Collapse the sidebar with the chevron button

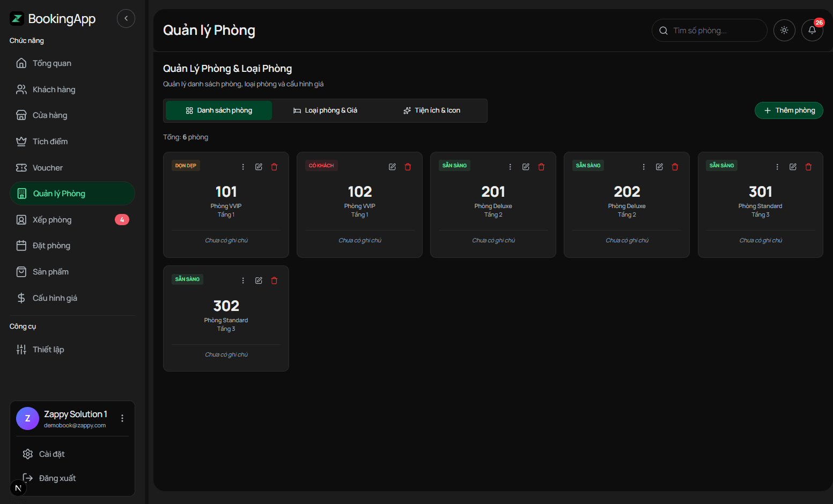tap(126, 18)
